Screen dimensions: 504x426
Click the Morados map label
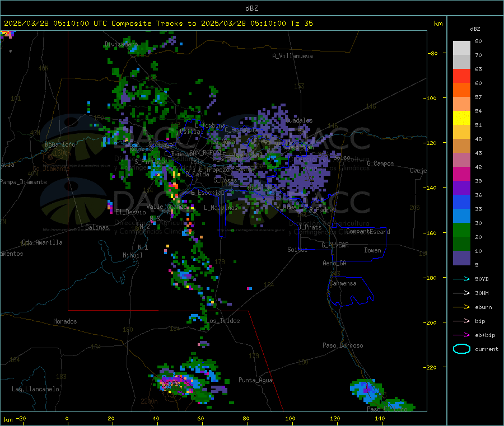point(65,321)
